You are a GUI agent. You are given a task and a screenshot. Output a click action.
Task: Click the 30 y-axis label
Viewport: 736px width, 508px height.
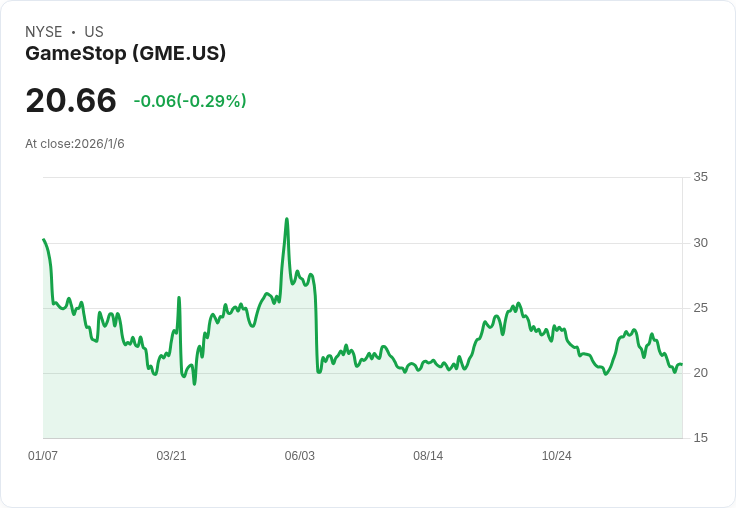(x=701, y=243)
